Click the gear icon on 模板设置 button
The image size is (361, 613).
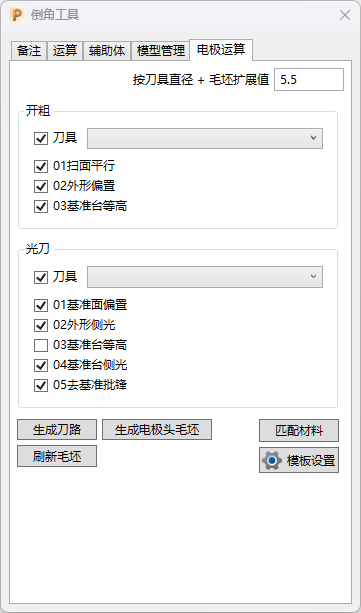pos(272,461)
